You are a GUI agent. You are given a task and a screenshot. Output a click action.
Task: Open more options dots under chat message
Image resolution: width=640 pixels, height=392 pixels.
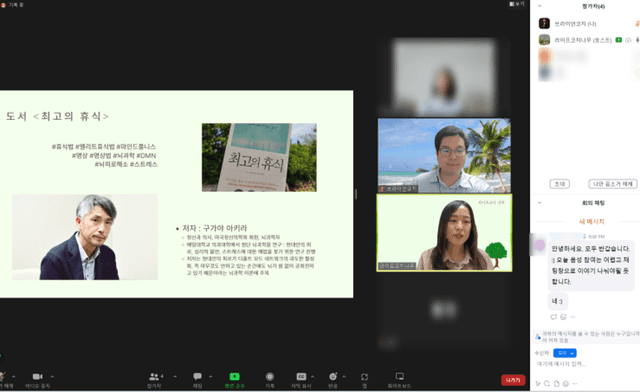pyautogui.click(x=573, y=317)
